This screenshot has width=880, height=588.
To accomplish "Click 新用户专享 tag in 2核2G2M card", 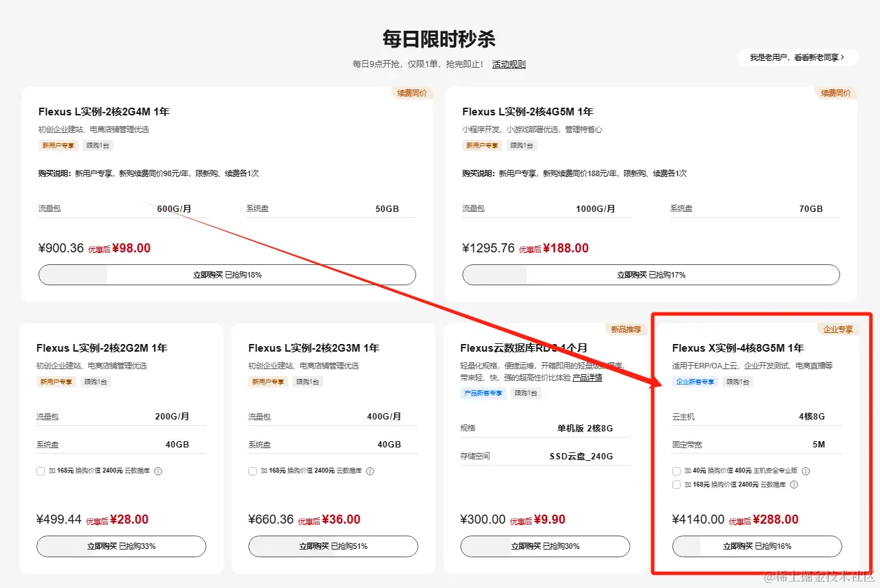I will [x=56, y=382].
